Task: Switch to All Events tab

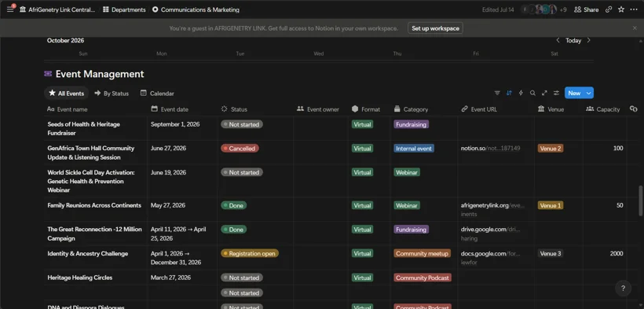Action: point(66,94)
